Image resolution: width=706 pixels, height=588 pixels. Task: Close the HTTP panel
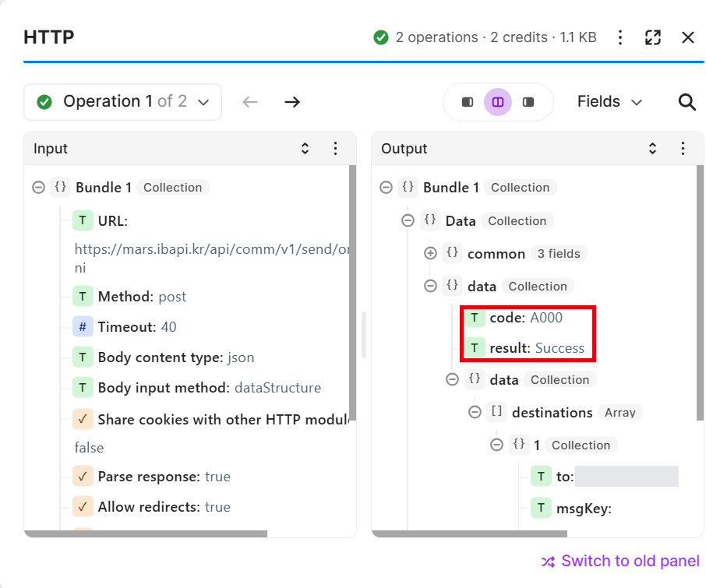688,37
